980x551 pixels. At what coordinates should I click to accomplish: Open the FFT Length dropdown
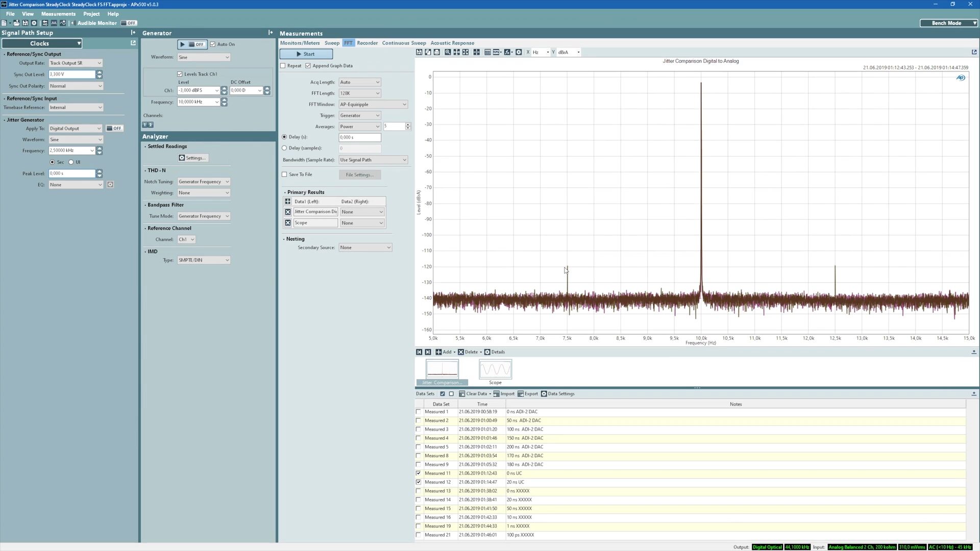pos(360,93)
